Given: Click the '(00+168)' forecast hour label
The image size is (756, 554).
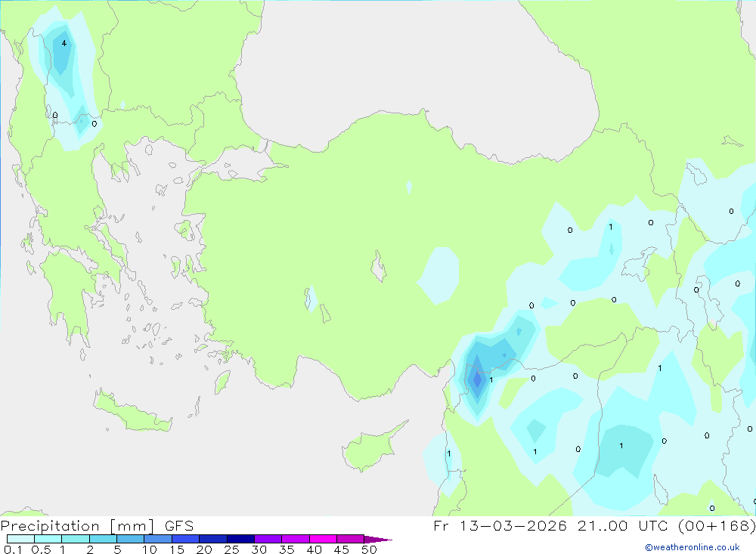Looking at the screenshot, I should coord(717,525).
